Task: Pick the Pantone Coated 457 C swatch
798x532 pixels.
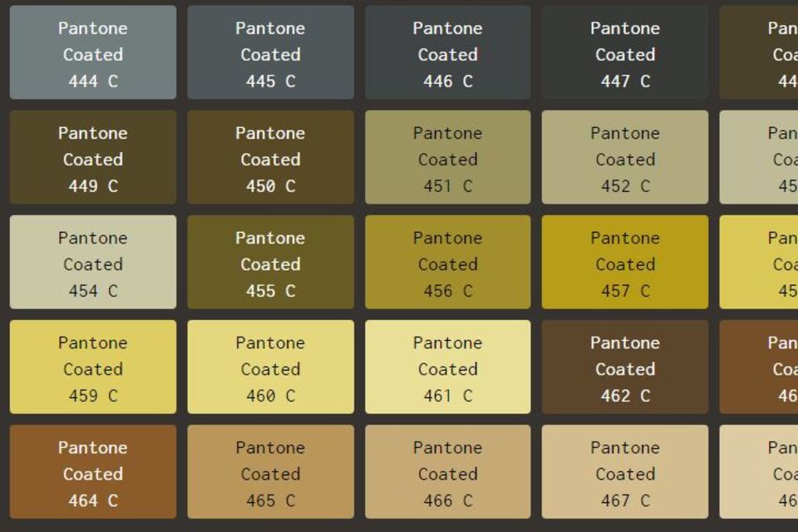Action: coord(625,262)
